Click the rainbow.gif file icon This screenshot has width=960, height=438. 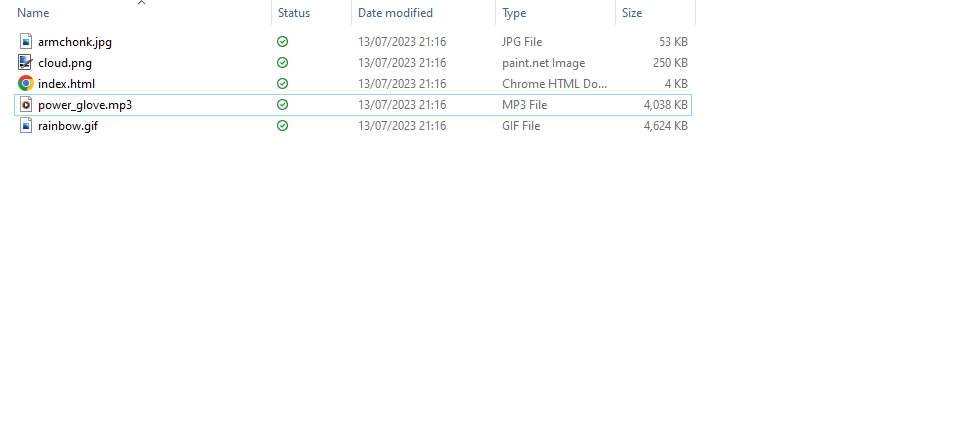pos(26,126)
